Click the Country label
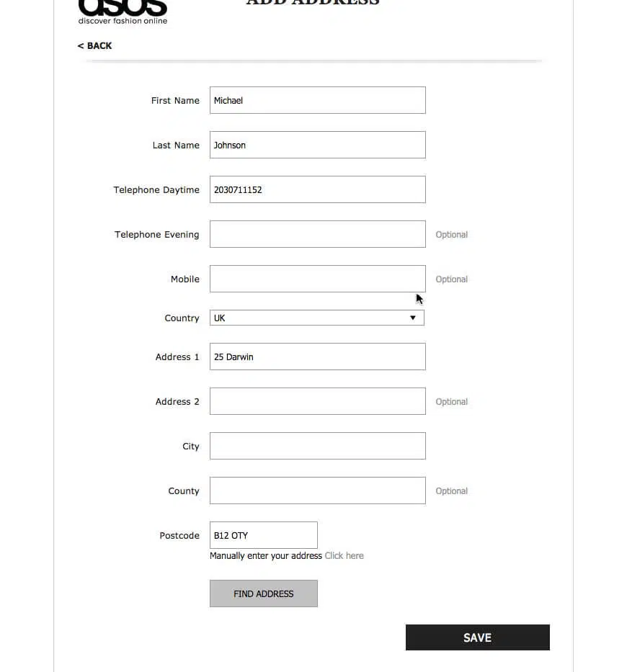This screenshot has height=672, width=627. 182,318
